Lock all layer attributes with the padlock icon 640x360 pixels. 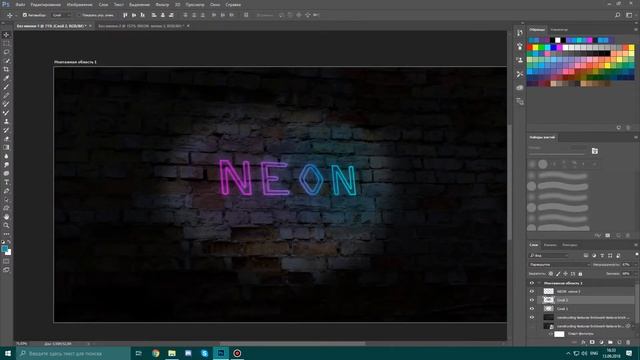[580, 273]
